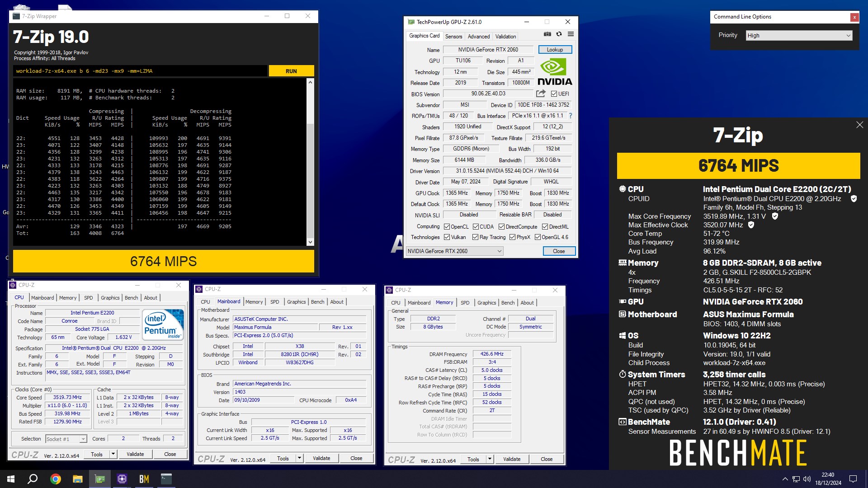Open SPD tab in CPU-Z CPU window
Image resolution: width=868 pixels, height=488 pixels.
(89, 298)
